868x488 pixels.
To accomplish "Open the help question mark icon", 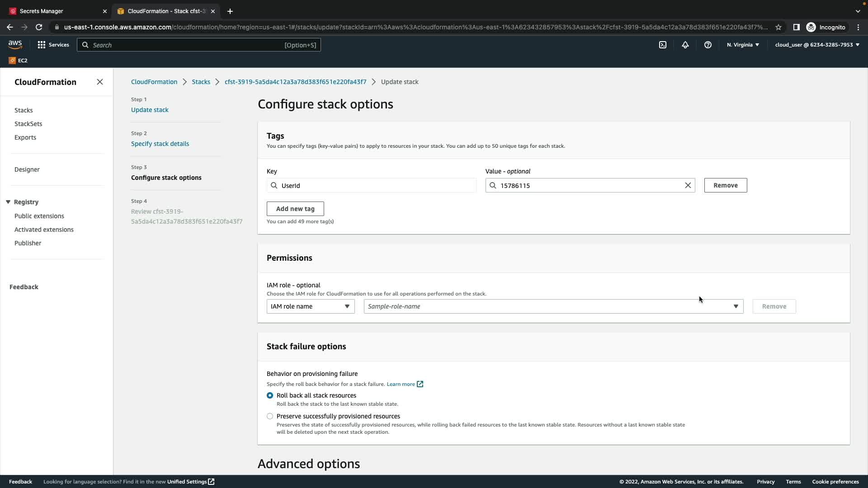I will pyautogui.click(x=708, y=45).
